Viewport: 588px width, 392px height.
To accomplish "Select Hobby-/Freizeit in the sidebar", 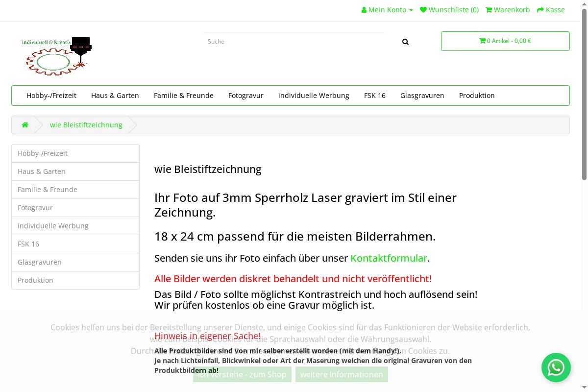I will [75, 153].
